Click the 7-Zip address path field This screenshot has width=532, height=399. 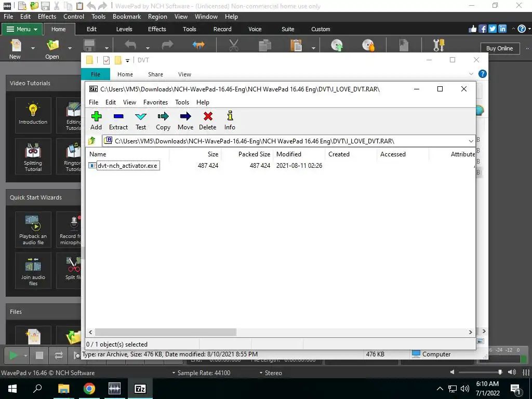[x=288, y=141]
